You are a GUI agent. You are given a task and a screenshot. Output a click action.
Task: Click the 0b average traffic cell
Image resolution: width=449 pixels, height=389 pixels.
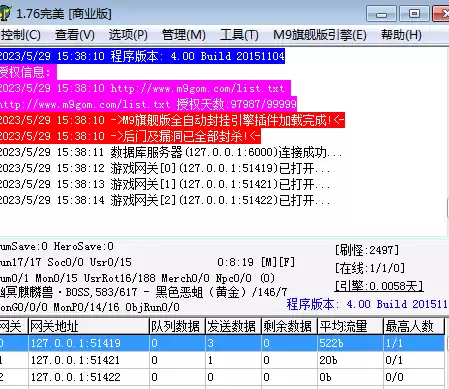pos(350,377)
